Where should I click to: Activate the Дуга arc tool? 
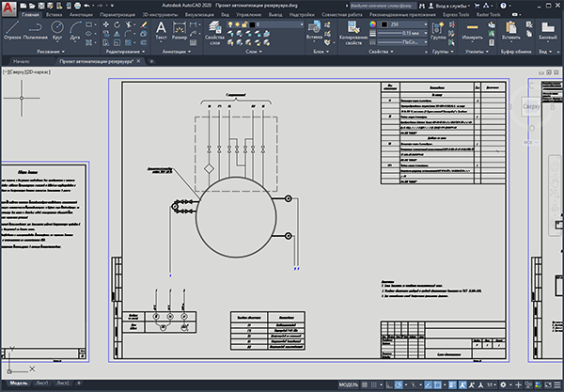[x=75, y=30]
